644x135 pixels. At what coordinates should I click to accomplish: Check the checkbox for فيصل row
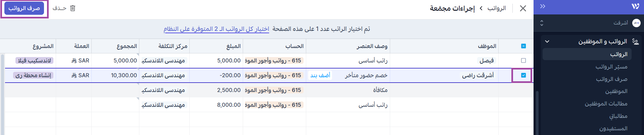click(523, 60)
